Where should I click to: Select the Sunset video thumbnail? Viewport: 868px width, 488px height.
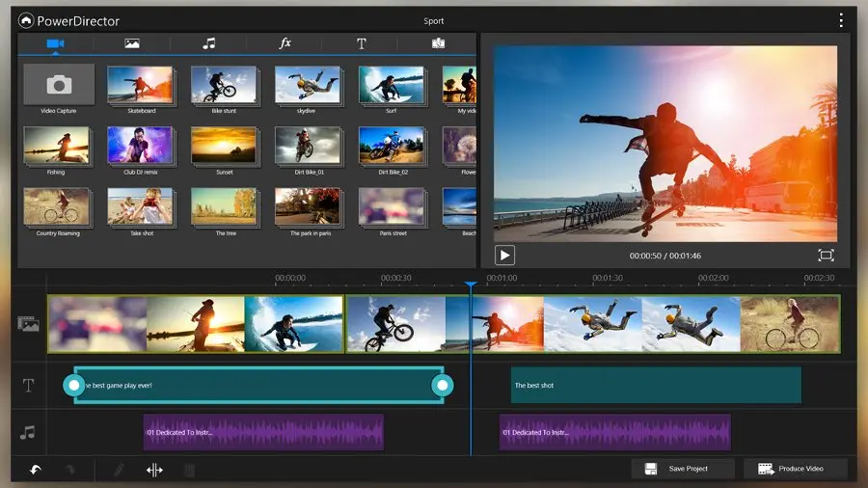[224, 146]
